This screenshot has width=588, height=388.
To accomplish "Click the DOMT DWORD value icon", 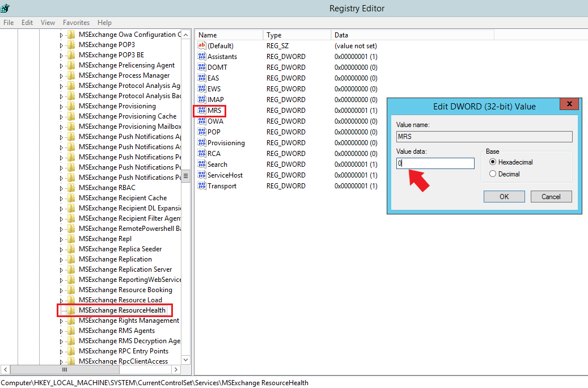I will [x=202, y=68].
